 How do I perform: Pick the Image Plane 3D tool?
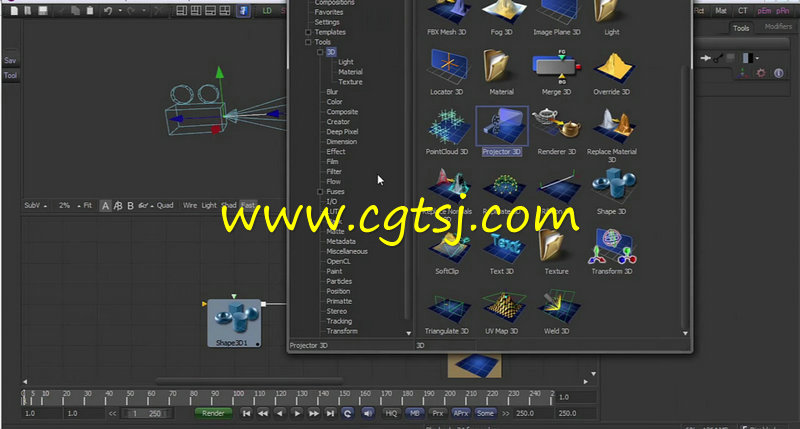pos(557,13)
